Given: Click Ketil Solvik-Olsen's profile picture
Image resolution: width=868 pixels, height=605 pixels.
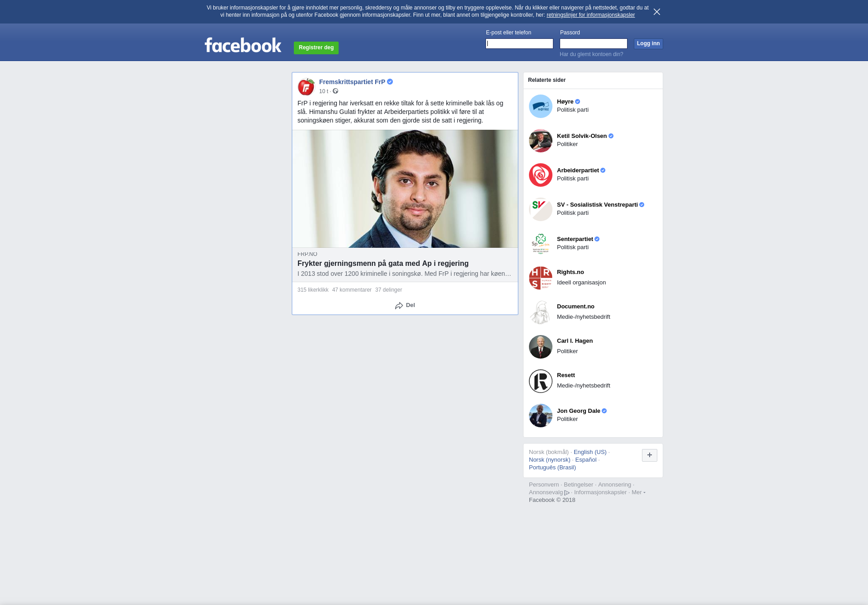Looking at the screenshot, I should click(x=541, y=141).
